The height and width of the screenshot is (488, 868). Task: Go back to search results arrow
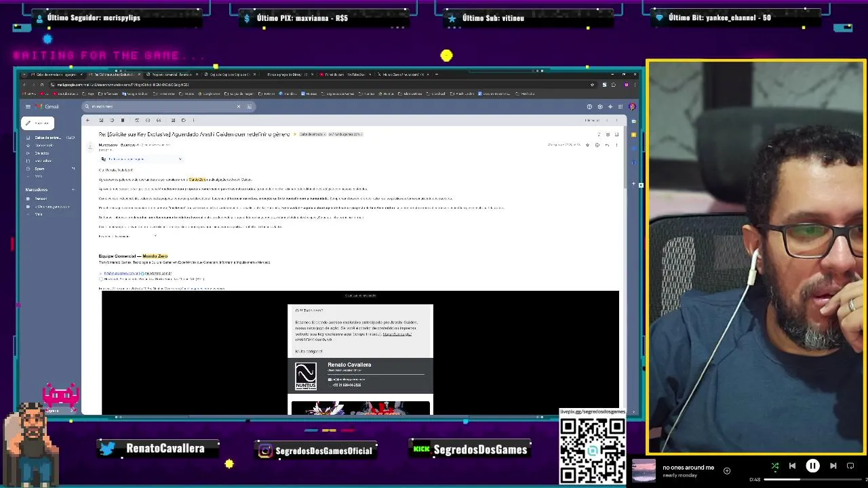(x=87, y=120)
